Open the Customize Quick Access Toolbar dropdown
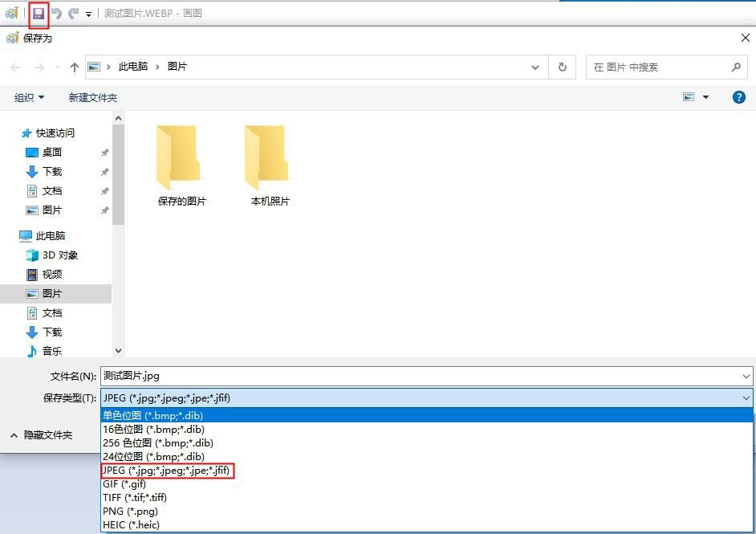This screenshot has width=756, height=534. [x=87, y=12]
